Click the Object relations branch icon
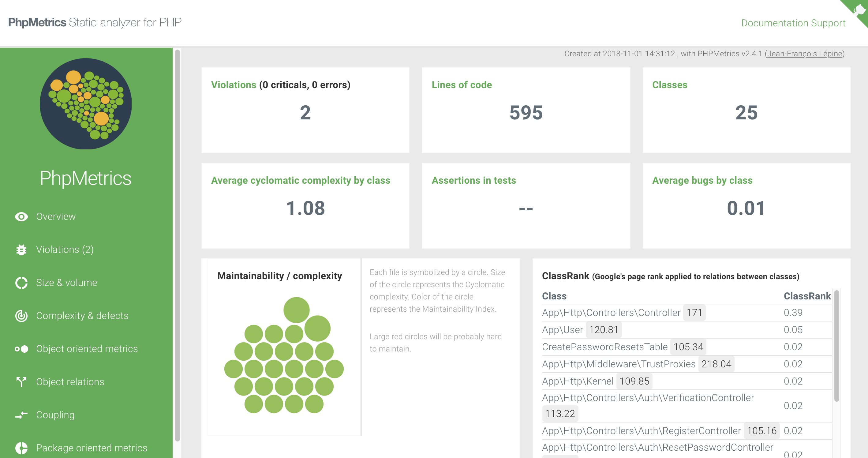The width and height of the screenshot is (868, 458). point(21,382)
